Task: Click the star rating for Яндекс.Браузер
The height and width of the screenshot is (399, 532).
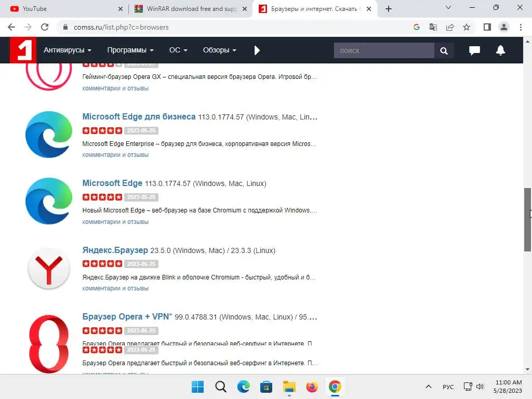Action: click(102, 263)
